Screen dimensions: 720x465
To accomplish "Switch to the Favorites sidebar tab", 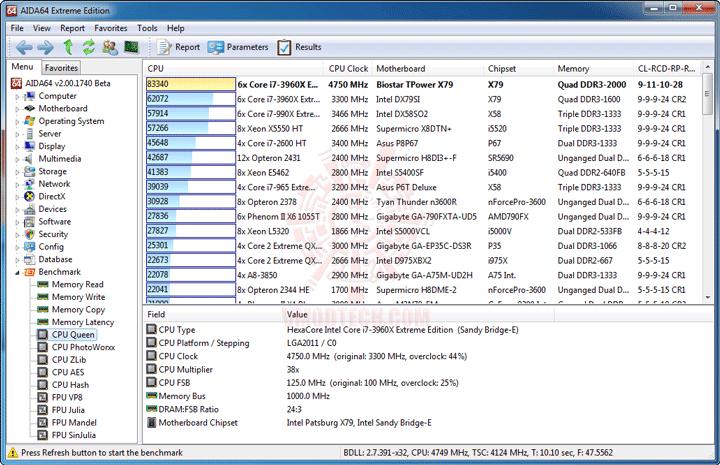I will click(x=61, y=67).
